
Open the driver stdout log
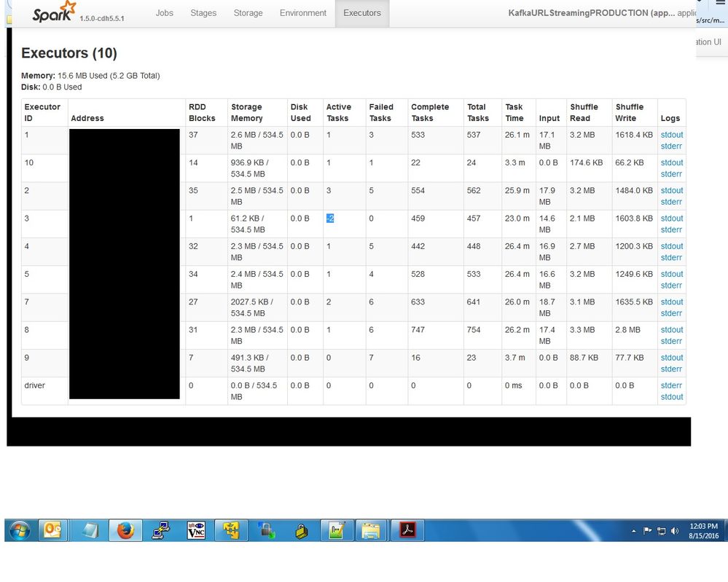point(671,397)
